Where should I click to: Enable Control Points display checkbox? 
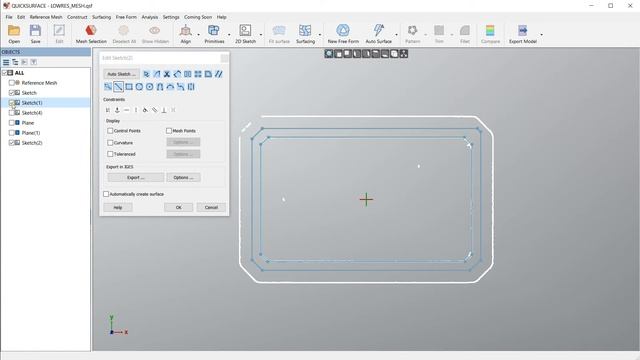coord(110,131)
